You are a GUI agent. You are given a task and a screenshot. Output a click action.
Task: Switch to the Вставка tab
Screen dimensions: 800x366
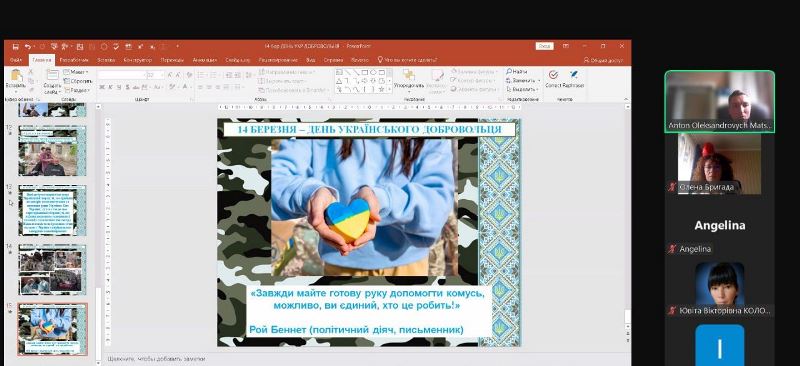click(x=106, y=60)
